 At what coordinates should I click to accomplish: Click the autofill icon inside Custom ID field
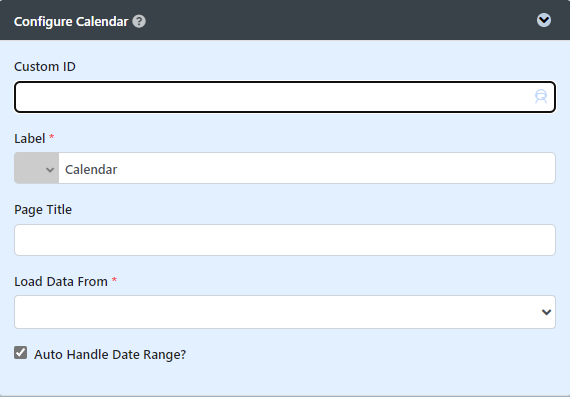pyautogui.click(x=541, y=97)
